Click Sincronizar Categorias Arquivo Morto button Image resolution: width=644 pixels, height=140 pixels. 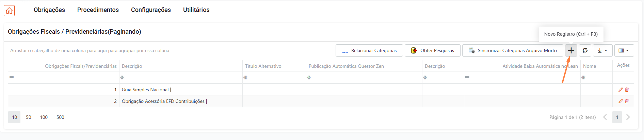[513, 50]
